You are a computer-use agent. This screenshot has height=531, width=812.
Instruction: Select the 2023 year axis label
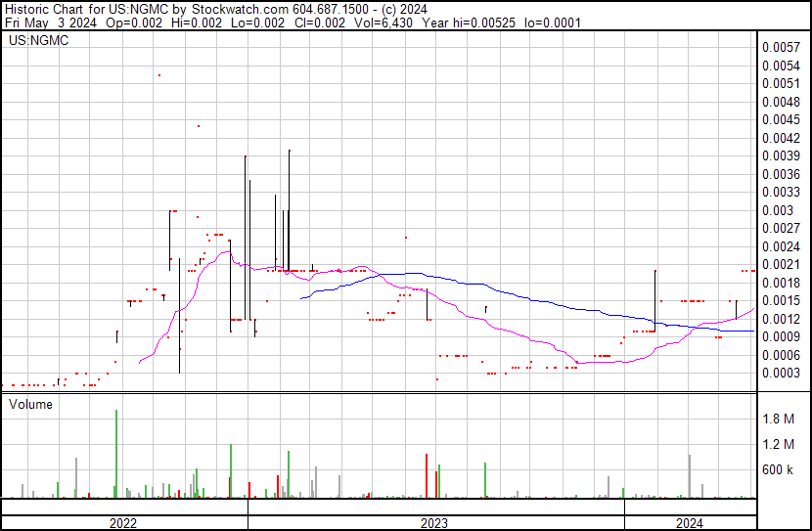click(x=434, y=523)
